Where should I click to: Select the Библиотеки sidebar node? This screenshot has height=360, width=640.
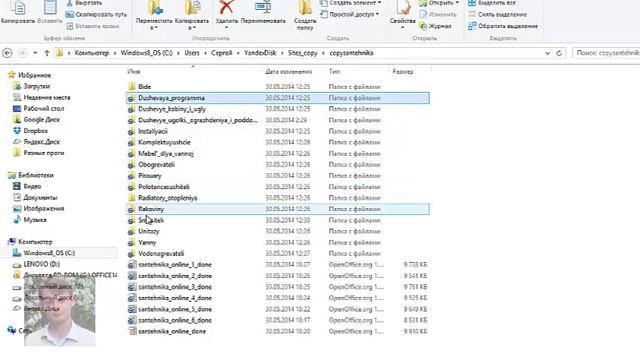click(31, 175)
